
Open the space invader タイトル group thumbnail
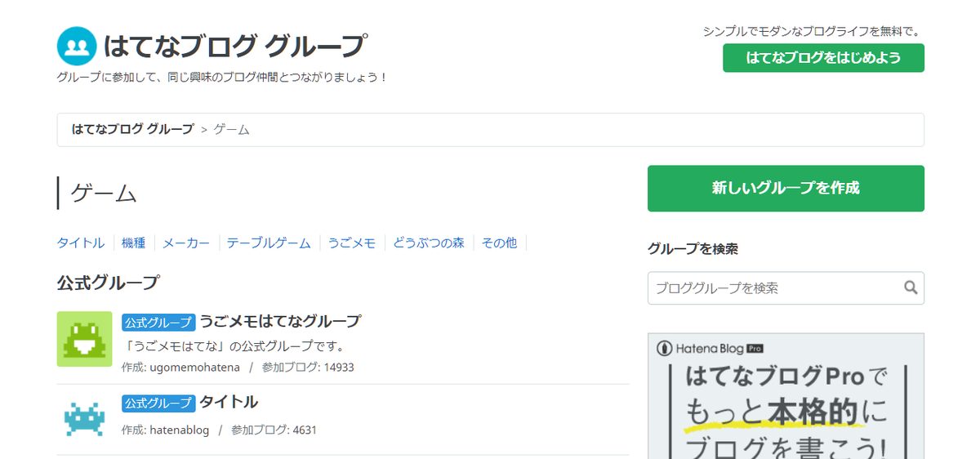(85, 418)
